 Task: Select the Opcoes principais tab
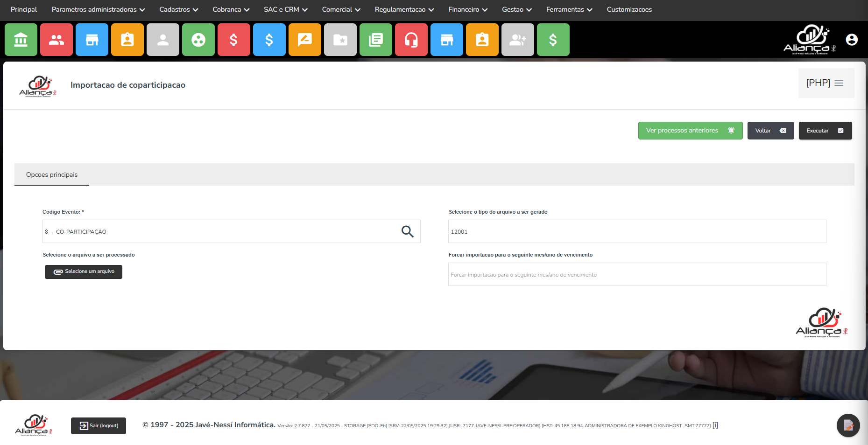click(52, 175)
